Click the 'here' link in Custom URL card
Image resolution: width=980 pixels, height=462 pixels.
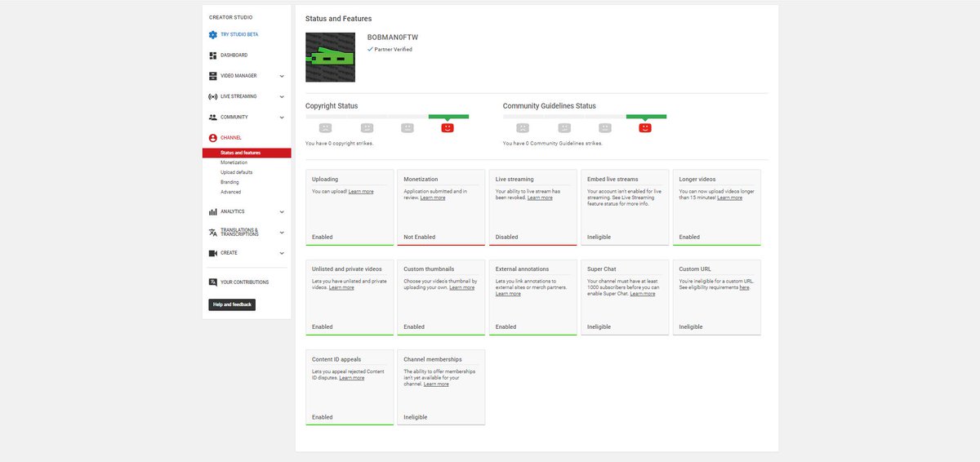[x=744, y=287]
